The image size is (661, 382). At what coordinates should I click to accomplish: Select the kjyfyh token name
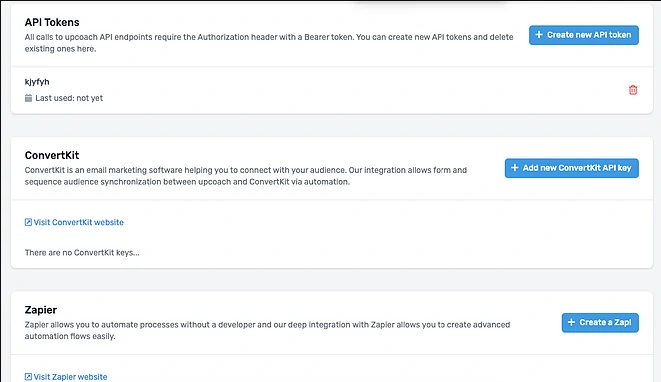[x=37, y=82]
